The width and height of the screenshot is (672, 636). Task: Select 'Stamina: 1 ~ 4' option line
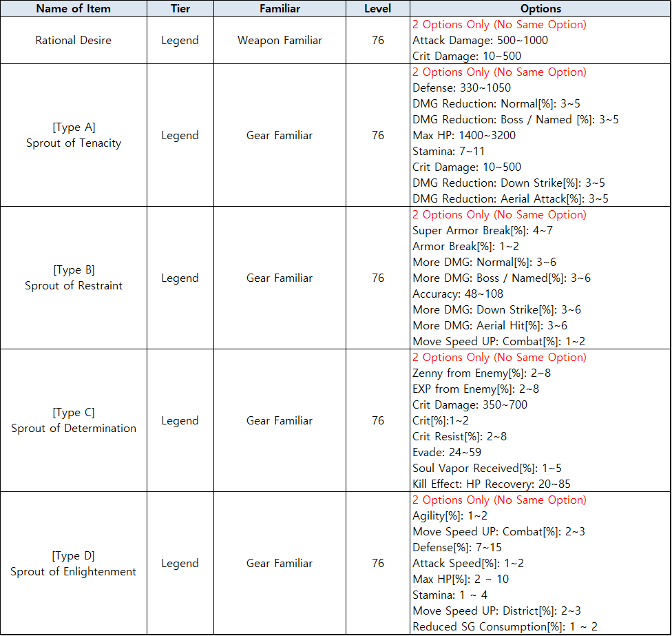click(450, 595)
